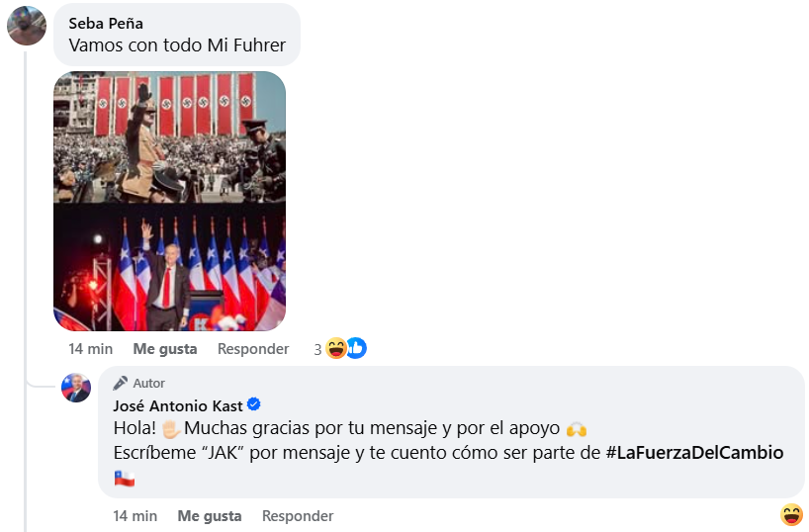Viewport: 809px width, 532px height.
Task: Open the #LaFuerzaDelCambio hashtag
Action: coord(694,453)
